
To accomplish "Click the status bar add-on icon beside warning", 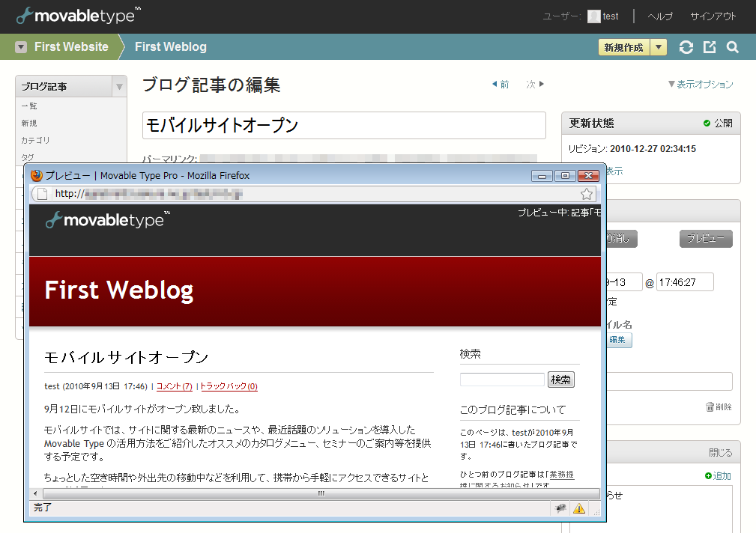I will tap(560, 508).
